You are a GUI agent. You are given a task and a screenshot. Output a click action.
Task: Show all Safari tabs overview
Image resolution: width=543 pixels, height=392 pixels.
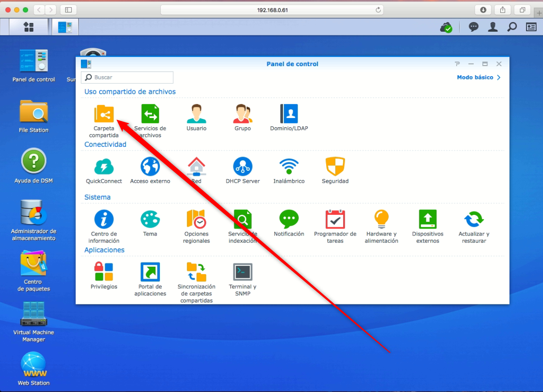point(522,10)
